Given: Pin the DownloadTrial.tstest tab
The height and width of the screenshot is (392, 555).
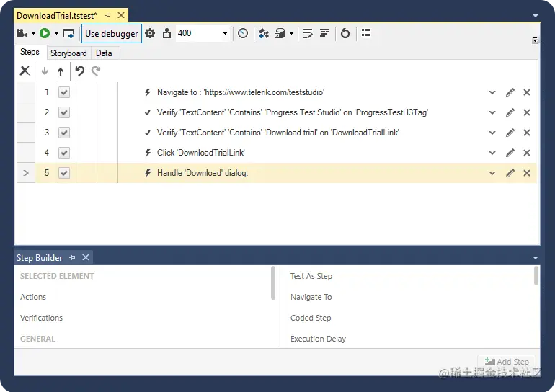Looking at the screenshot, I should 107,16.
